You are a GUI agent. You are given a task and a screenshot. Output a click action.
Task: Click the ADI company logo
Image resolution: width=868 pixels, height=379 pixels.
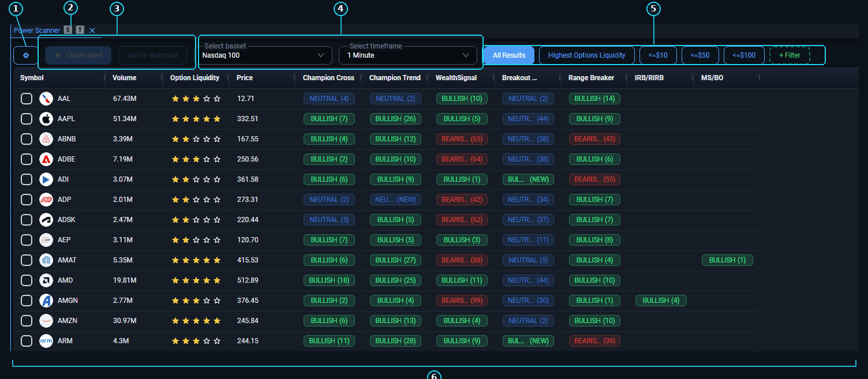coord(46,179)
